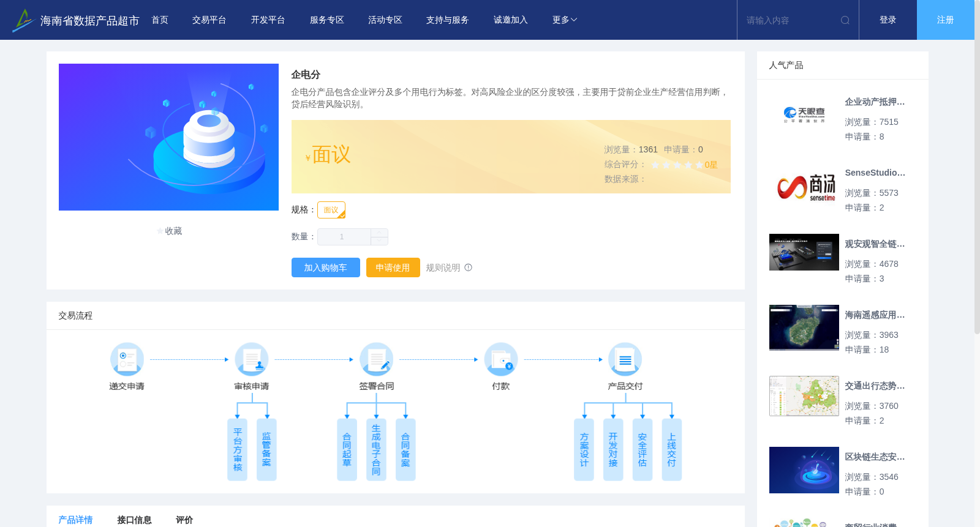Image resolution: width=980 pixels, height=527 pixels.
Task: Click the site logo icon
Action: point(23,20)
